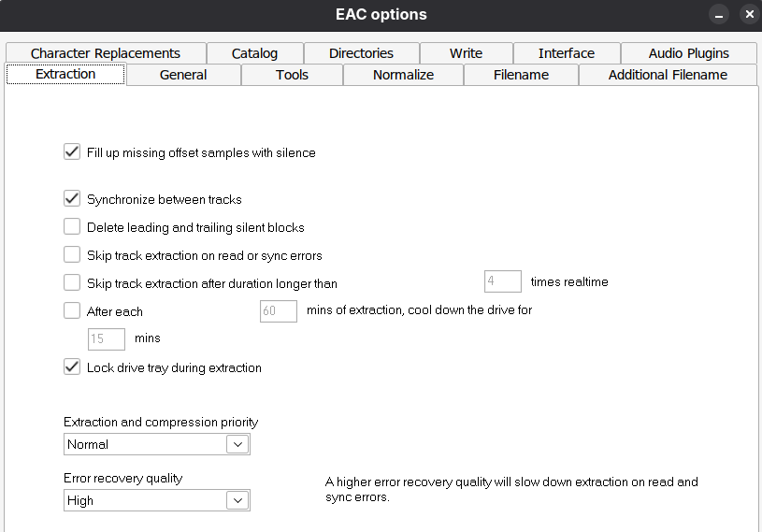The height and width of the screenshot is (532, 762).
Task: Enable Delete leading and trailing silent blocks
Action: (x=72, y=226)
